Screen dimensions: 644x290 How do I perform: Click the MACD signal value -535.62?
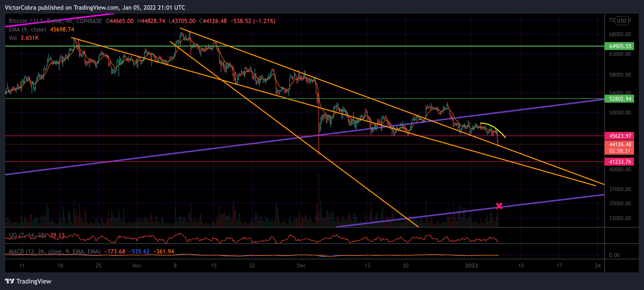(x=139, y=251)
